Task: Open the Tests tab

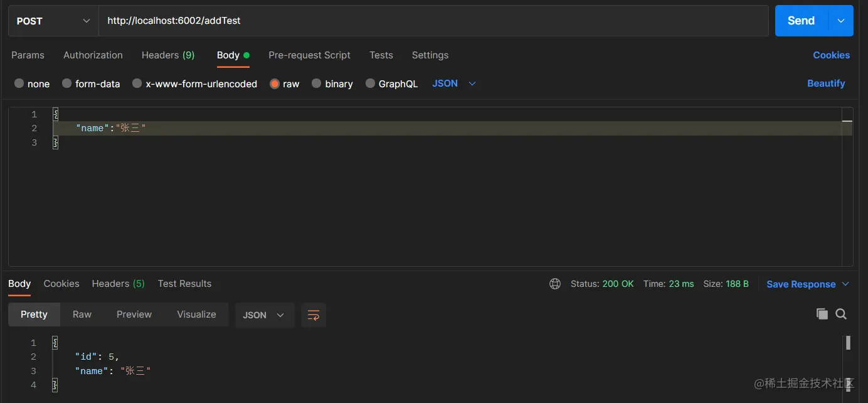Action: click(x=381, y=55)
